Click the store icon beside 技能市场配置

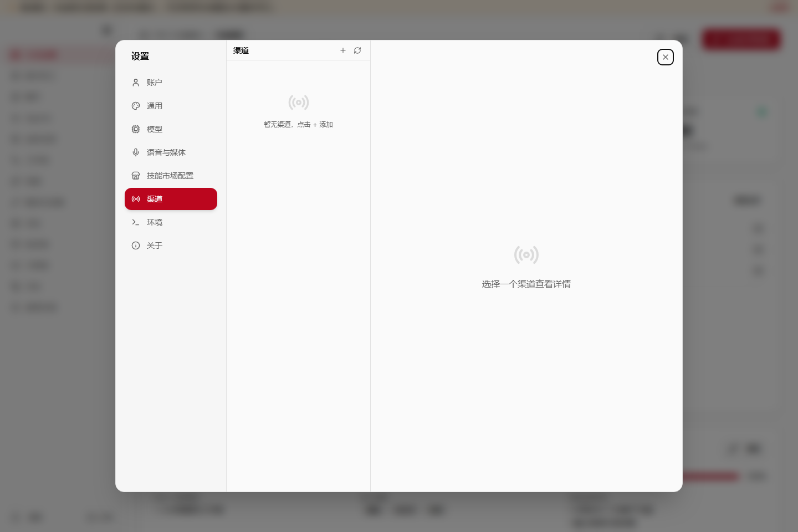point(136,176)
